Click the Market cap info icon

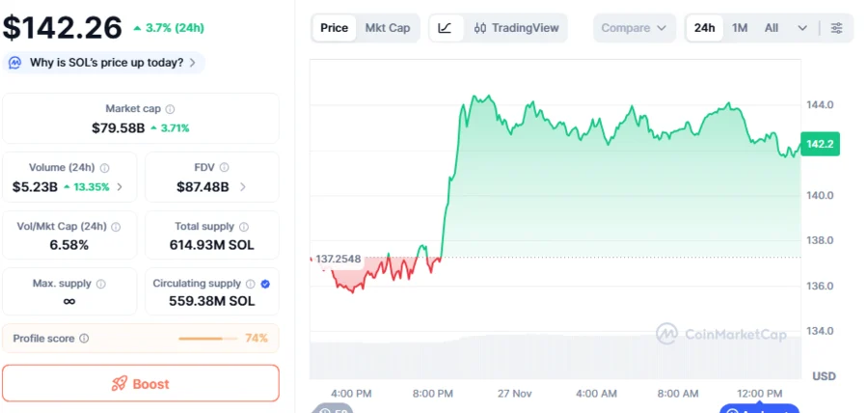(x=171, y=109)
